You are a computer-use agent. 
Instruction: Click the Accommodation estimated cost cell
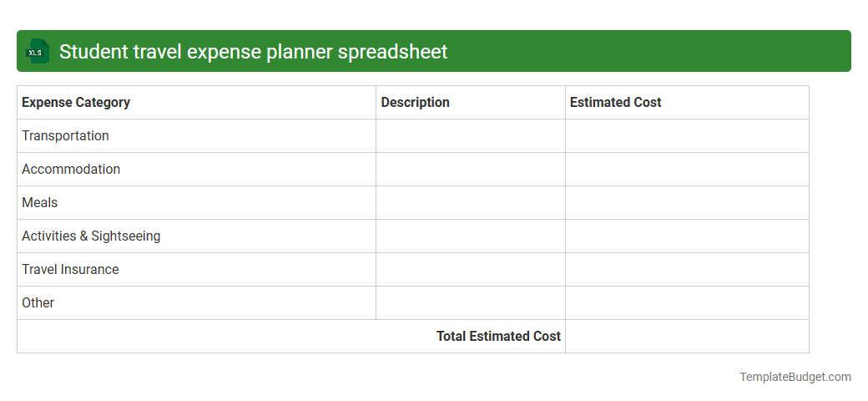point(687,170)
